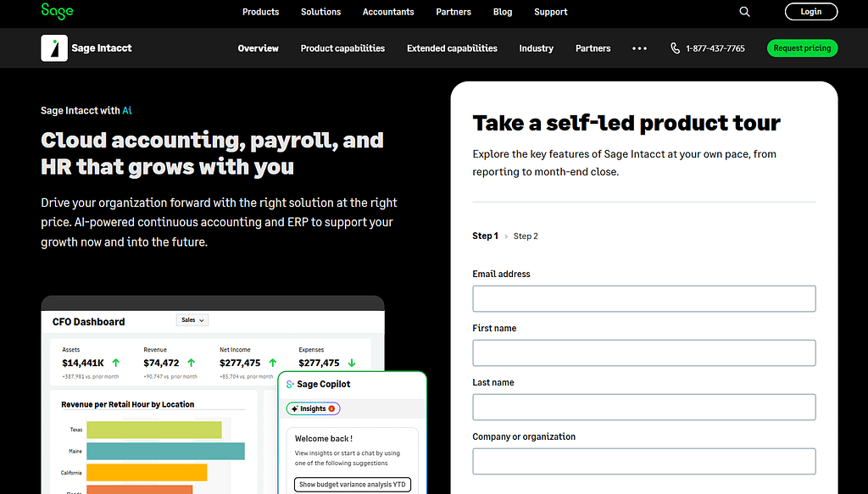Click the Request pricing button
The height and width of the screenshot is (494, 868).
(x=802, y=48)
